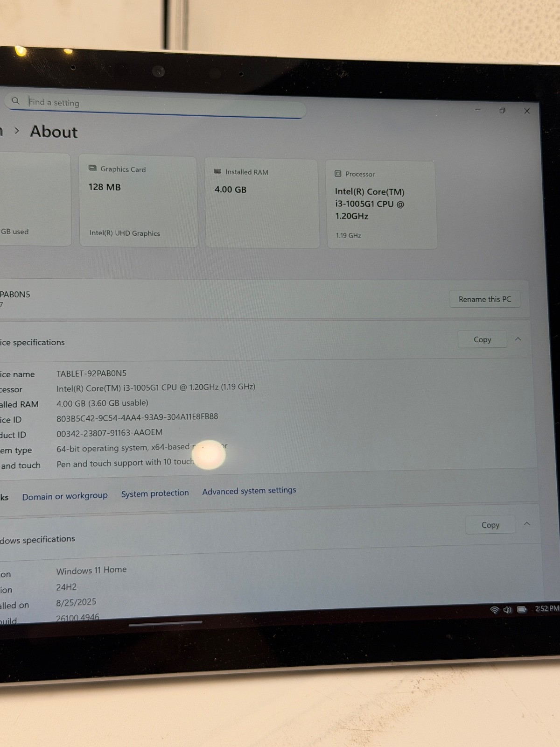The height and width of the screenshot is (747, 560).
Task: Select the device name TABLET-92PAB0N5
Action: [91, 373]
